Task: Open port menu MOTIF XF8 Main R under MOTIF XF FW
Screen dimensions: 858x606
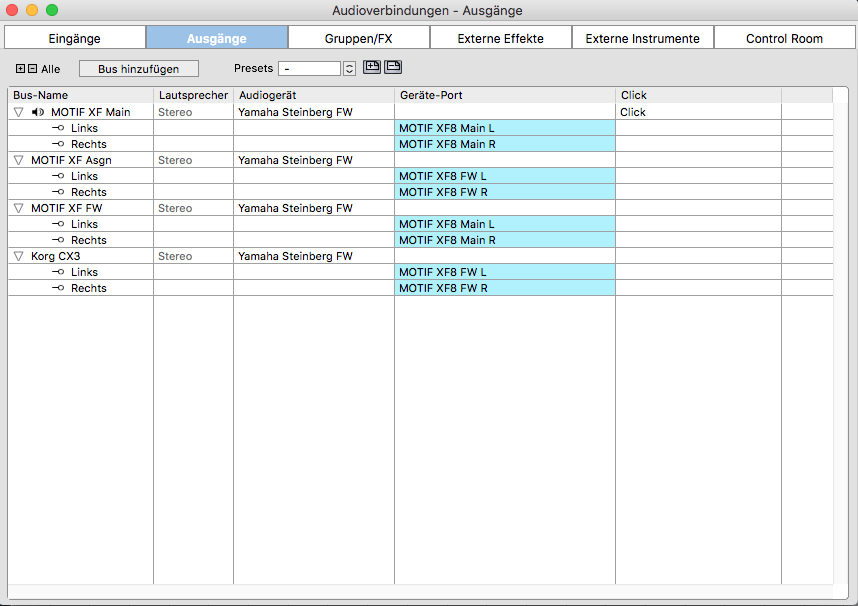Action: 505,240
